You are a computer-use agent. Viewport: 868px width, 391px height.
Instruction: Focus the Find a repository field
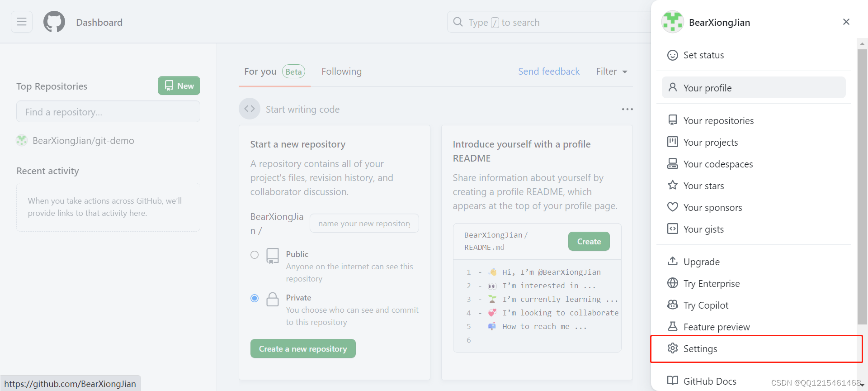point(108,111)
